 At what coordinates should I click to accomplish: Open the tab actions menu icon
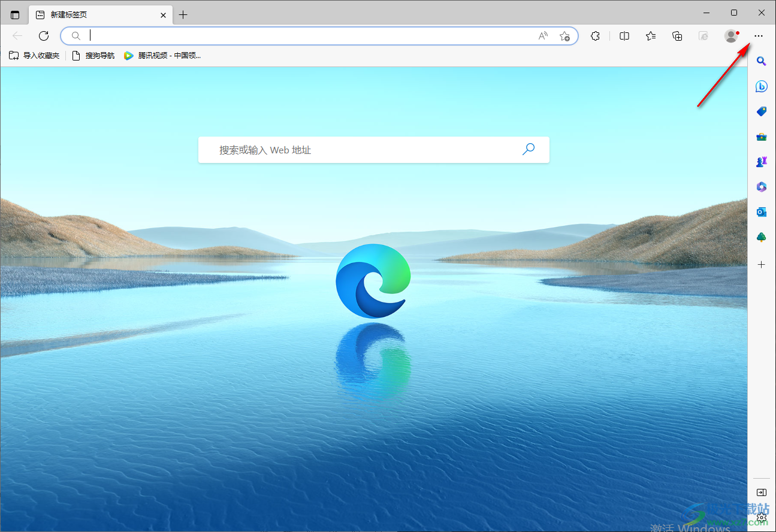click(15, 15)
